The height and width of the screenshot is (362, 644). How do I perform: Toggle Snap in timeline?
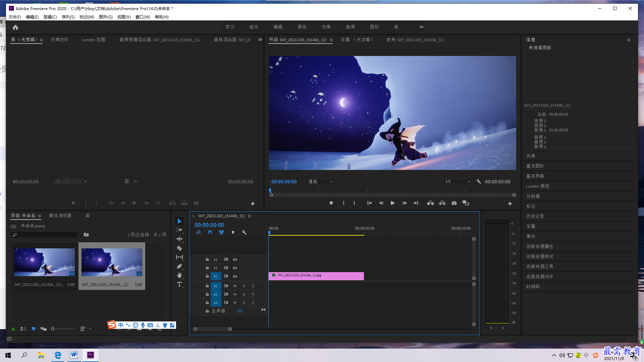tap(210, 232)
